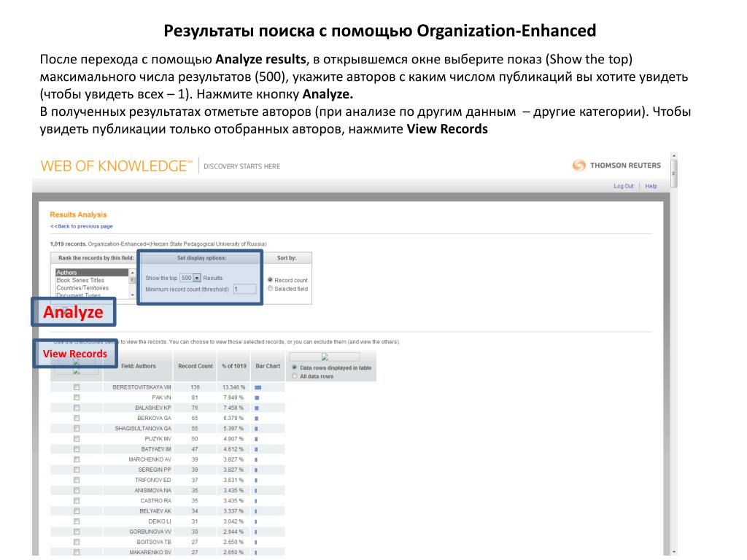The height and width of the screenshot is (560, 747).
Task: Tick checkbox for BATYAEV IM
Action: (77, 449)
